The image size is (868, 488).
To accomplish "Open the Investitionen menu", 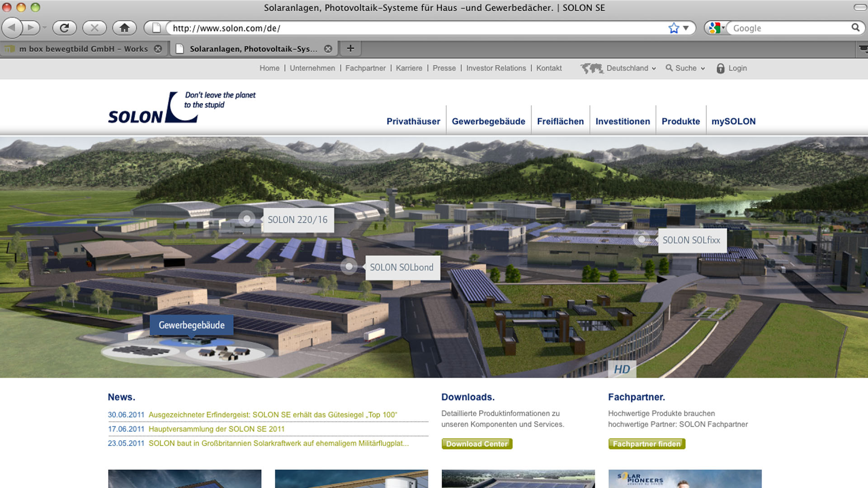I will click(x=623, y=121).
